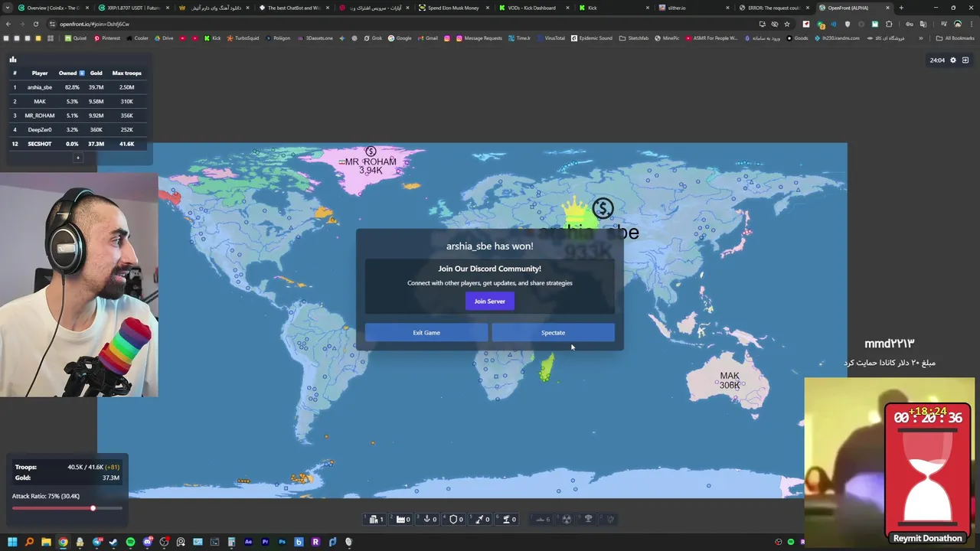Click the Join Server button

pyautogui.click(x=490, y=302)
